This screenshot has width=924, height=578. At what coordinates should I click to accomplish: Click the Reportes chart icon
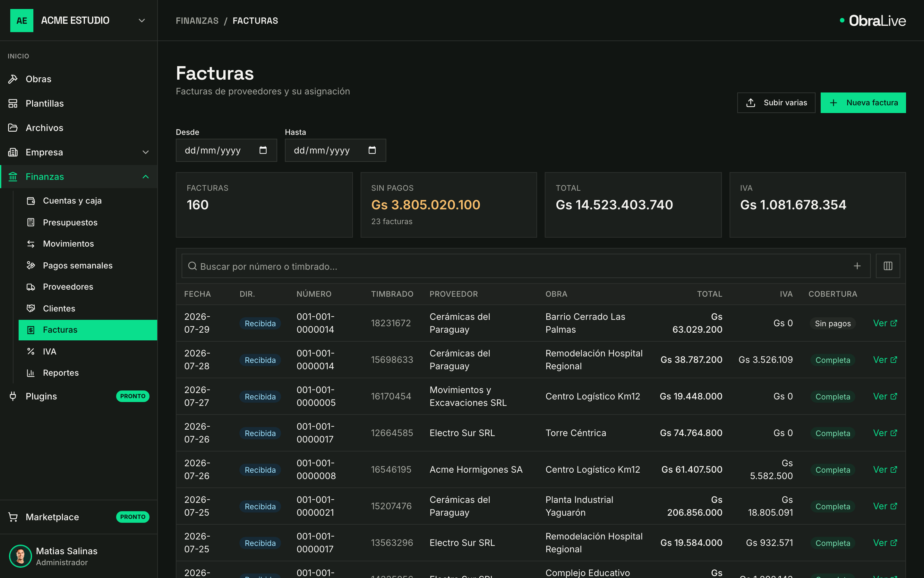coord(31,373)
